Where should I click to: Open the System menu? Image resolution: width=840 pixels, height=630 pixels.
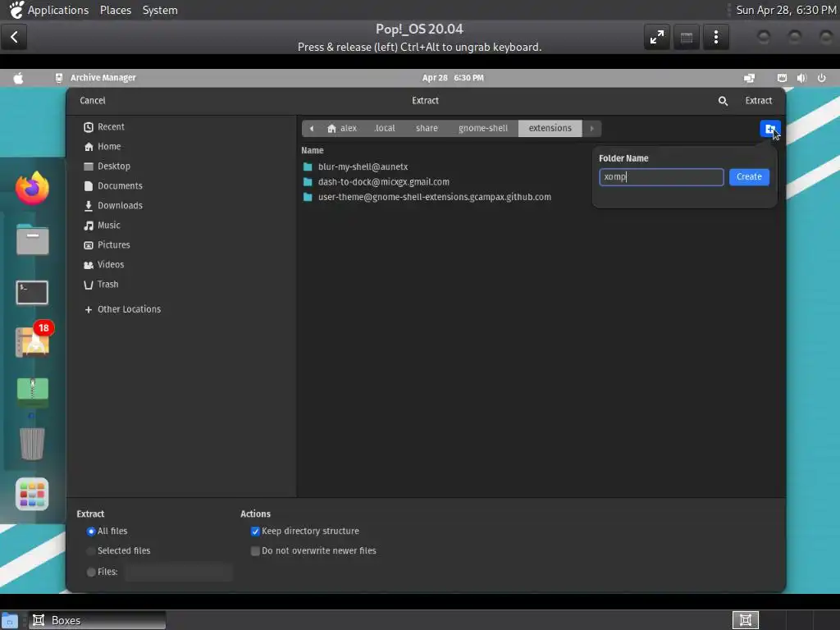tap(160, 10)
